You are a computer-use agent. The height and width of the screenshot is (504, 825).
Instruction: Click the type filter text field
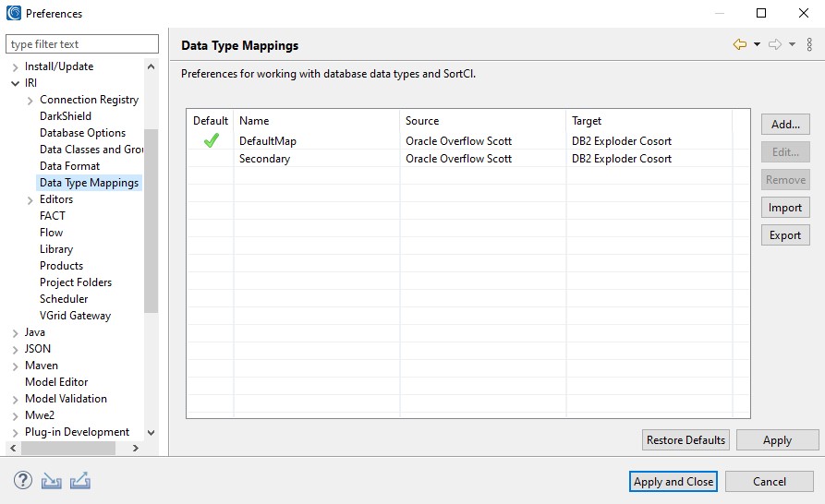(x=82, y=44)
